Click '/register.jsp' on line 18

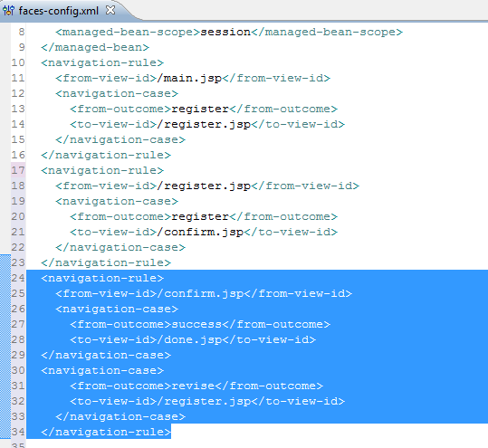[204, 186]
